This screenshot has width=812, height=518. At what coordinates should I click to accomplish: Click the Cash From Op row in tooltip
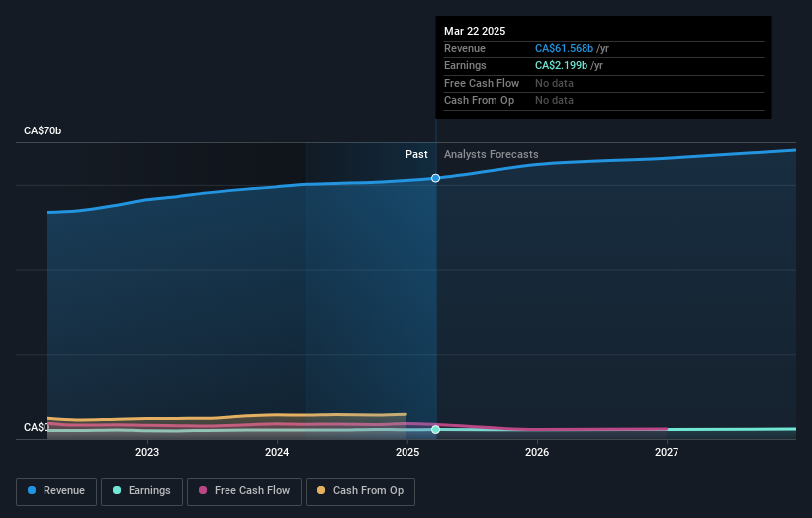[x=604, y=101]
